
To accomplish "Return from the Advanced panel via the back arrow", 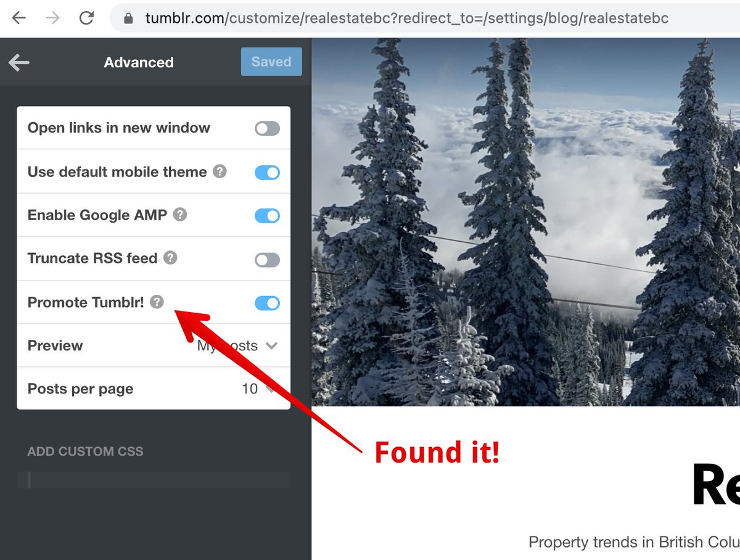I will click(19, 62).
